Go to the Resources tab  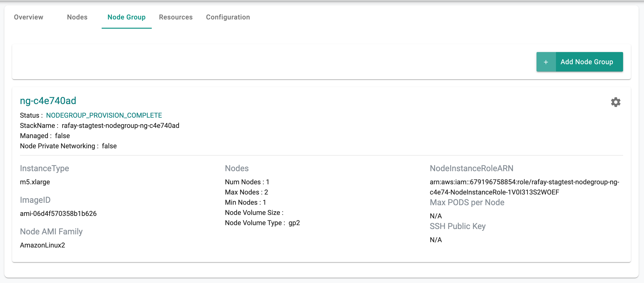point(176,17)
